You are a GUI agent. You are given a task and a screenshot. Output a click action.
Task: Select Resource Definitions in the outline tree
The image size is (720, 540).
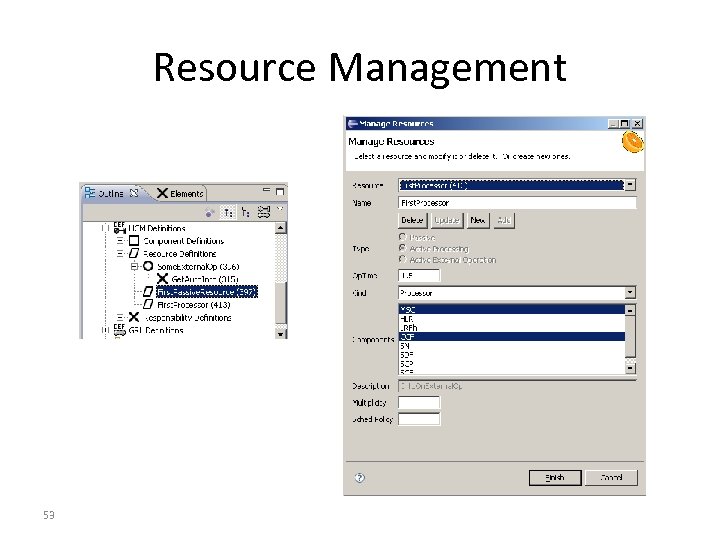pos(179,253)
